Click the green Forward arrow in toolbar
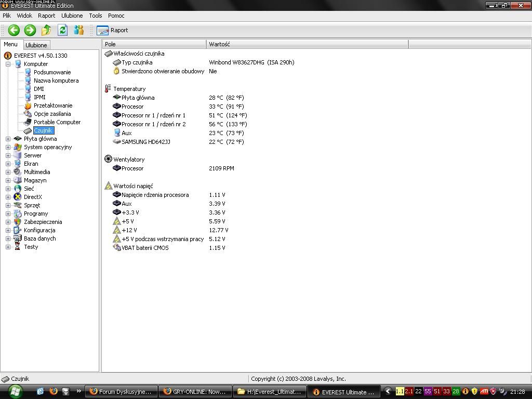The image size is (532, 399). tap(30, 30)
